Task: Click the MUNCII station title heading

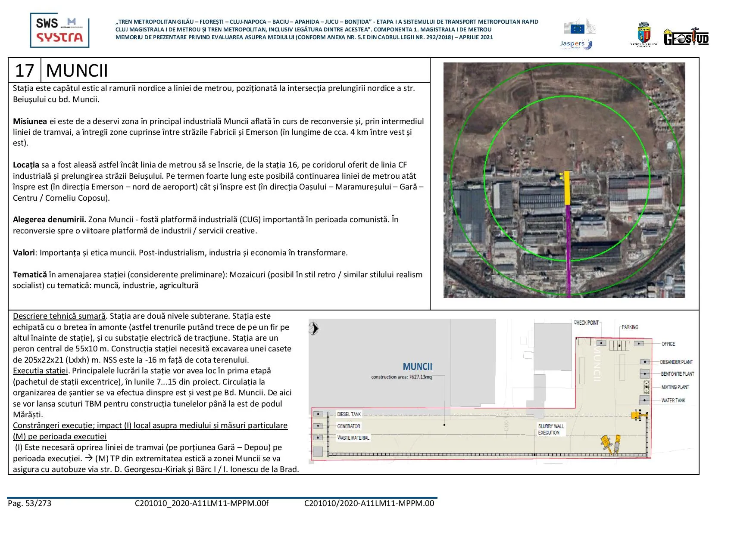Action: (77, 71)
